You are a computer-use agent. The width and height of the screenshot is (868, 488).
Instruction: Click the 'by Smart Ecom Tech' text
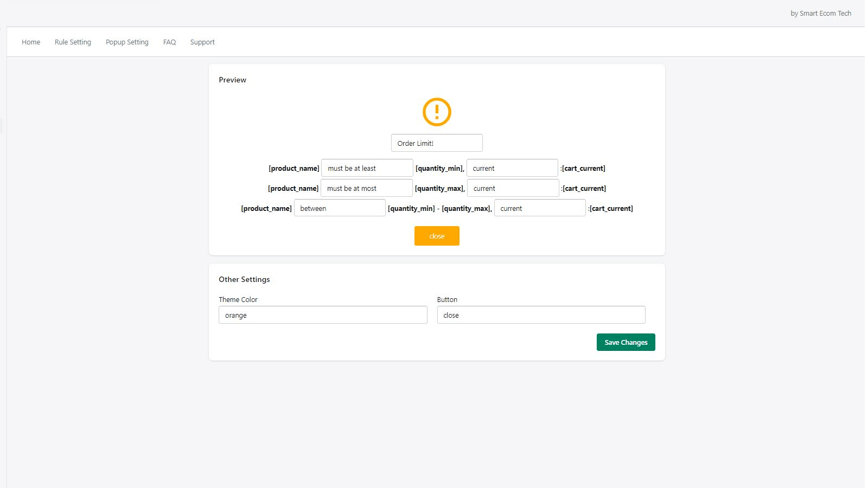821,13
